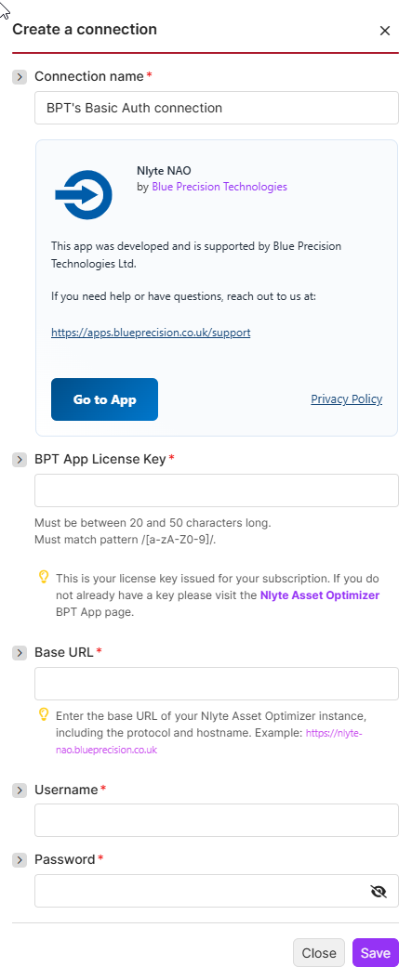
Task: Click the Close button at bottom
Action: pos(319,953)
